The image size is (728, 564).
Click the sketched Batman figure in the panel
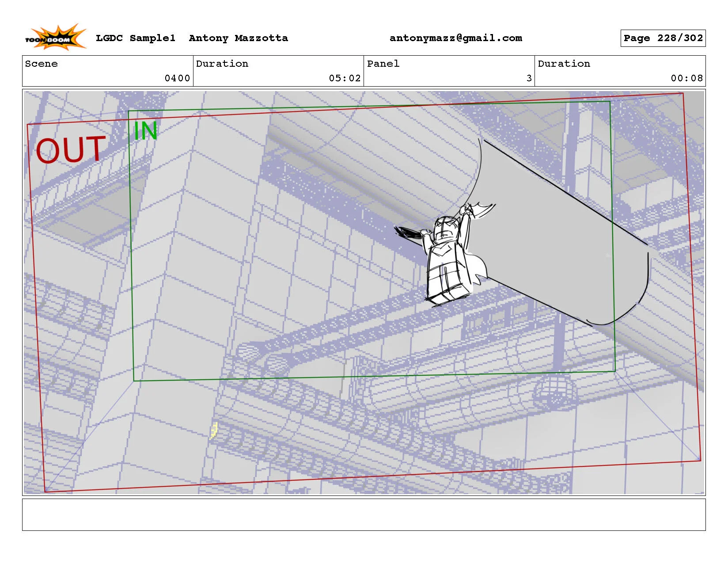click(x=446, y=254)
